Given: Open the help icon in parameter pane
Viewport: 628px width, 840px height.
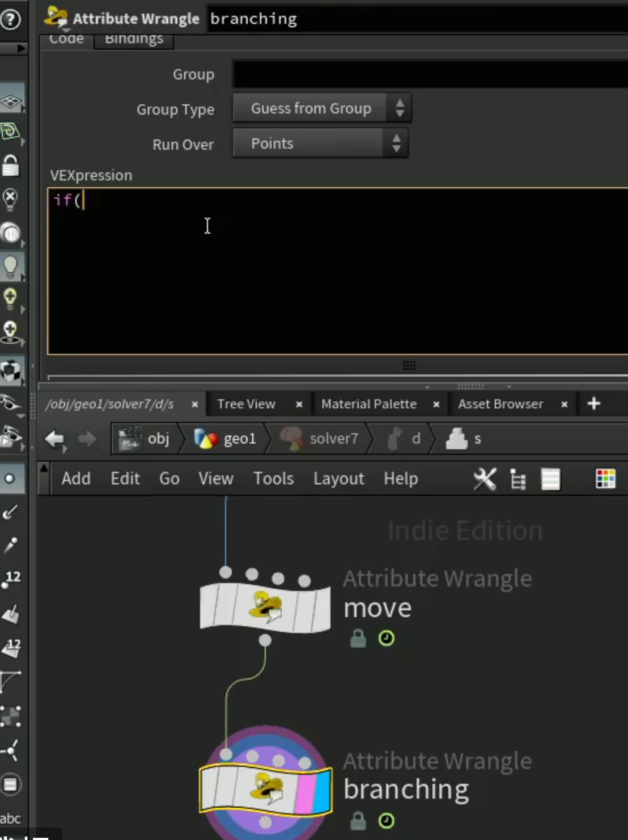Looking at the screenshot, I should point(10,19).
